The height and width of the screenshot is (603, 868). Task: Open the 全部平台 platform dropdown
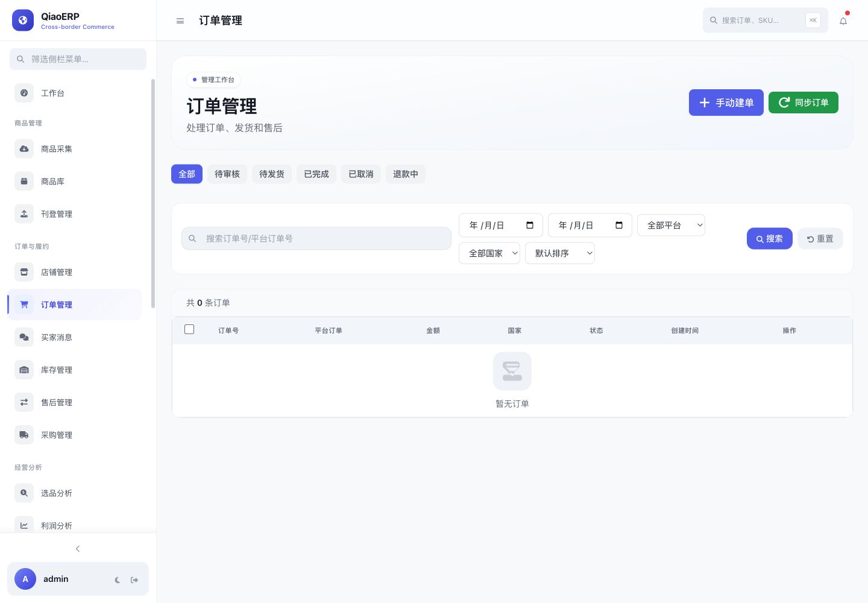point(671,225)
